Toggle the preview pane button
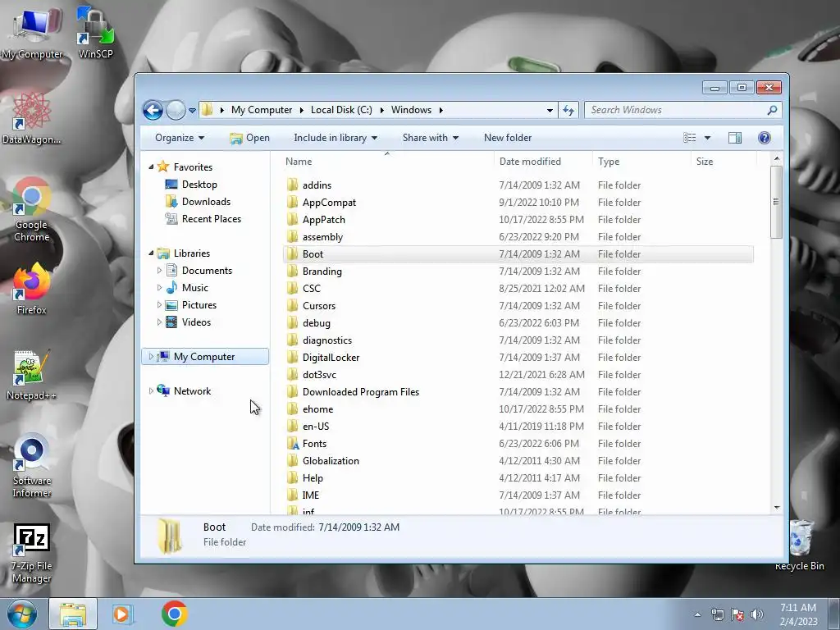The width and height of the screenshot is (840, 630). coord(734,138)
